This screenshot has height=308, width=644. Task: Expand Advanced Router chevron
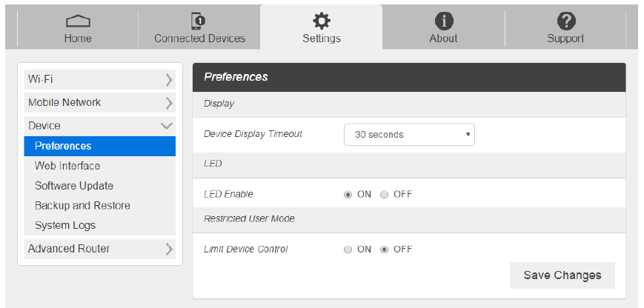(x=169, y=249)
